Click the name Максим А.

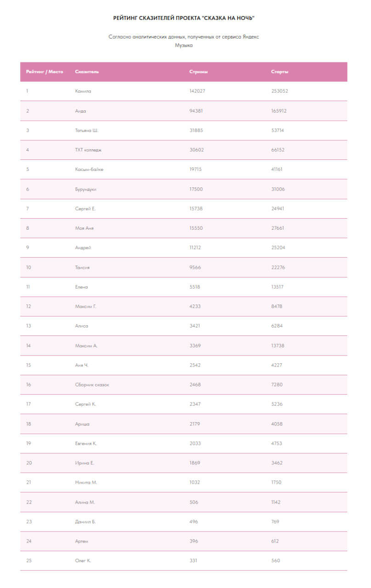click(86, 345)
